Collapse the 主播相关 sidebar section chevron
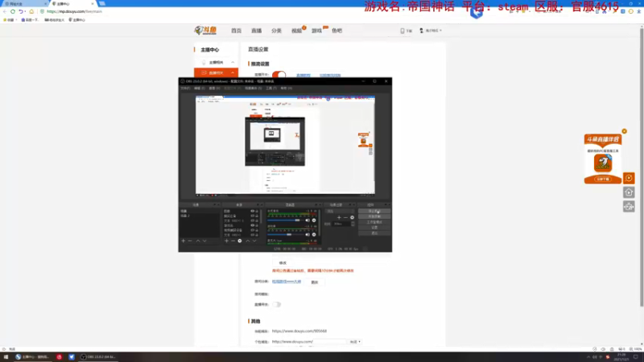 233,63
